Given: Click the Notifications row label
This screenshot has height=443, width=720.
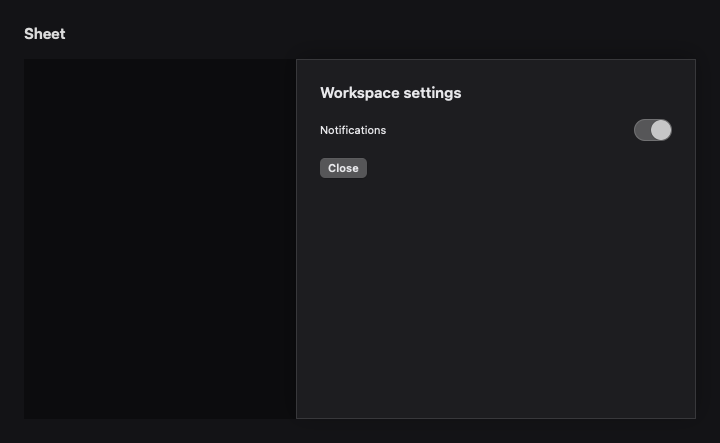Looking at the screenshot, I should pos(353,130).
